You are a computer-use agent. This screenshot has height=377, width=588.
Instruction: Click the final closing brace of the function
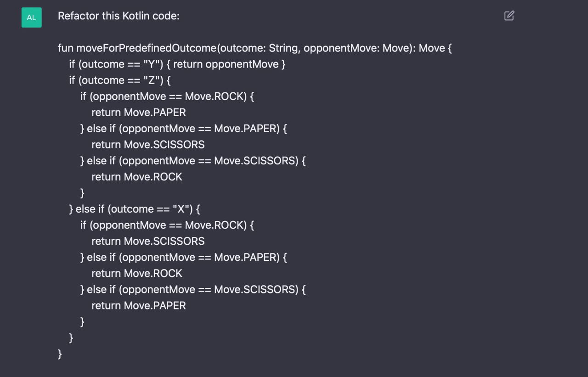tap(60, 353)
